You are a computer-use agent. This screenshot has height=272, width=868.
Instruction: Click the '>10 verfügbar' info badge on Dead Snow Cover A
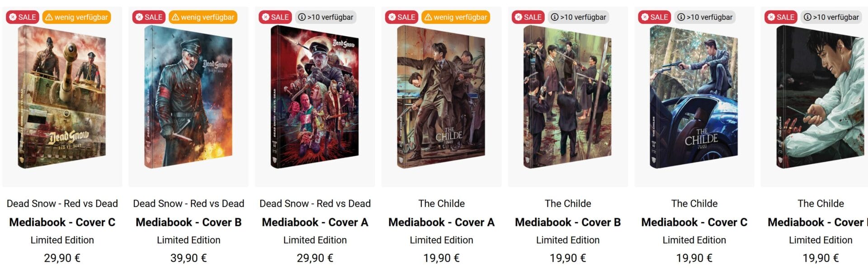point(325,17)
